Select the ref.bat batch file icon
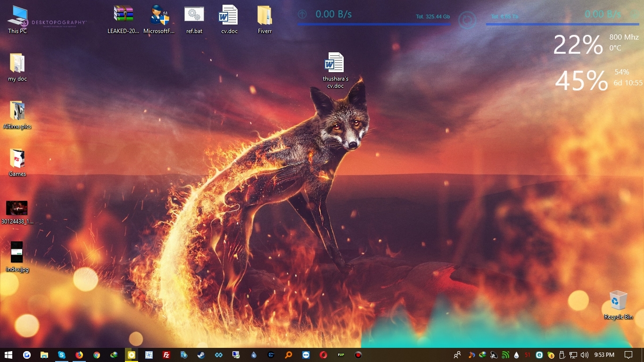 [194, 19]
